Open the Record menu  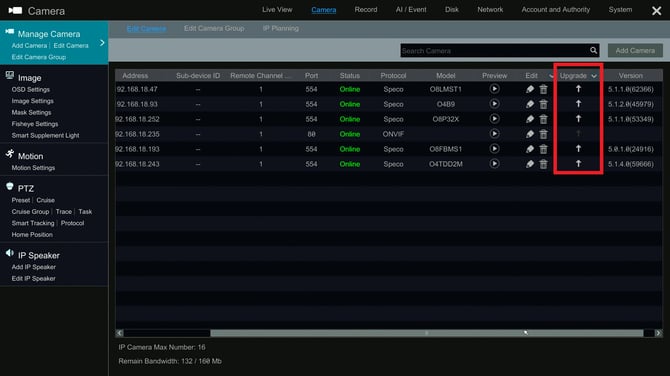[x=366, y=9]
